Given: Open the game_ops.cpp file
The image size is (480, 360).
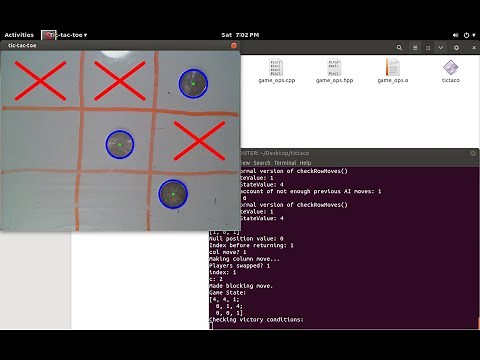Looking at the screenshot, I should click(x=276, y=71).
